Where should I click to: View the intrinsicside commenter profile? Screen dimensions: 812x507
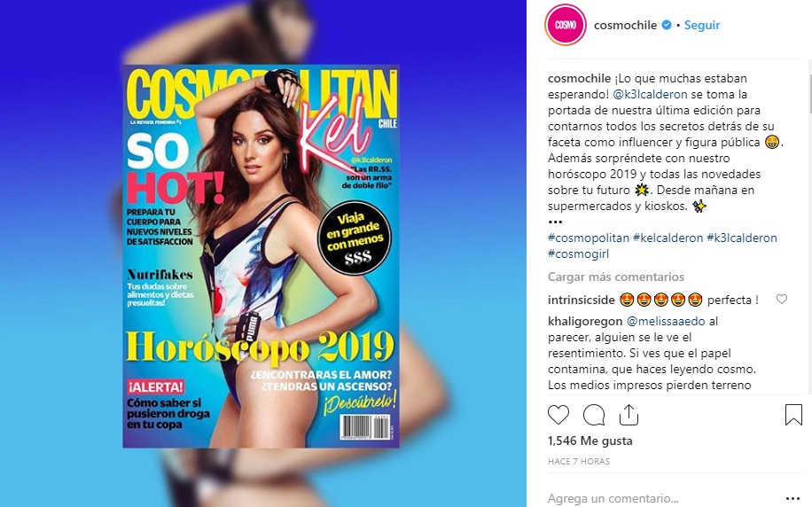581,300
